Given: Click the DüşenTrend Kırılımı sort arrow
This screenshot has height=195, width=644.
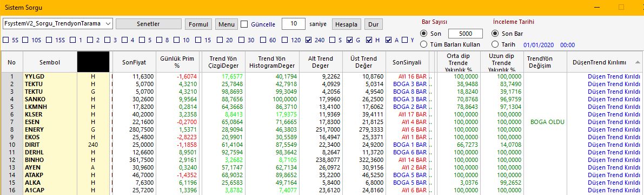Looking at the screenshot, I should pos(637,62).
